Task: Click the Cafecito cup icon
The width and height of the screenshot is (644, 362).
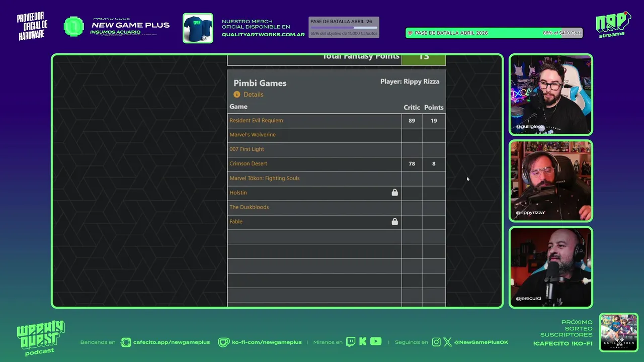Action: (x=126, y=342)
